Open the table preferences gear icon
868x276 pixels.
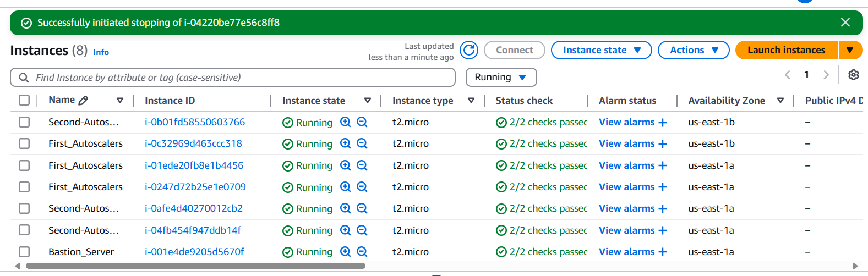coord(854,75)
